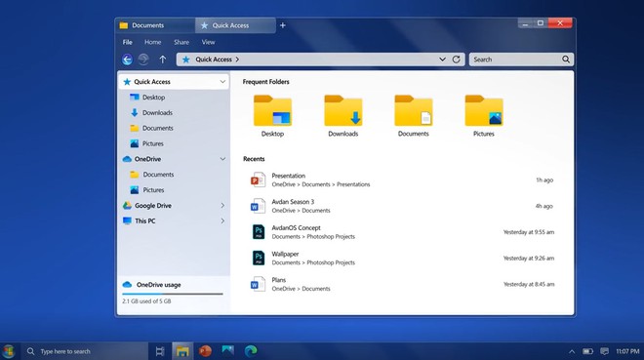Open the AvdanOS Concept Photoshop icon
This screenshot has width=644, height=360.
click(x=259, y=232)
